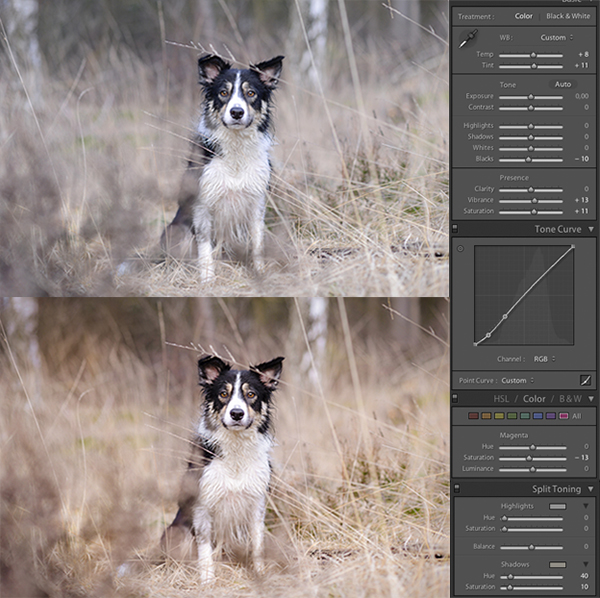Select Black & White treatment

tap(568, 16)
